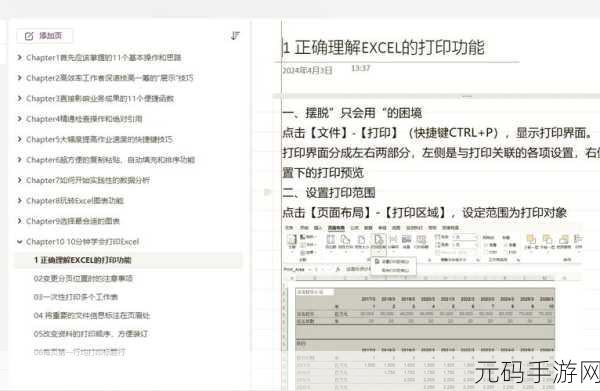Open Chapter10 10分钟学会打印Excel page title
This screenshot has width=600, height=391.
82,241
